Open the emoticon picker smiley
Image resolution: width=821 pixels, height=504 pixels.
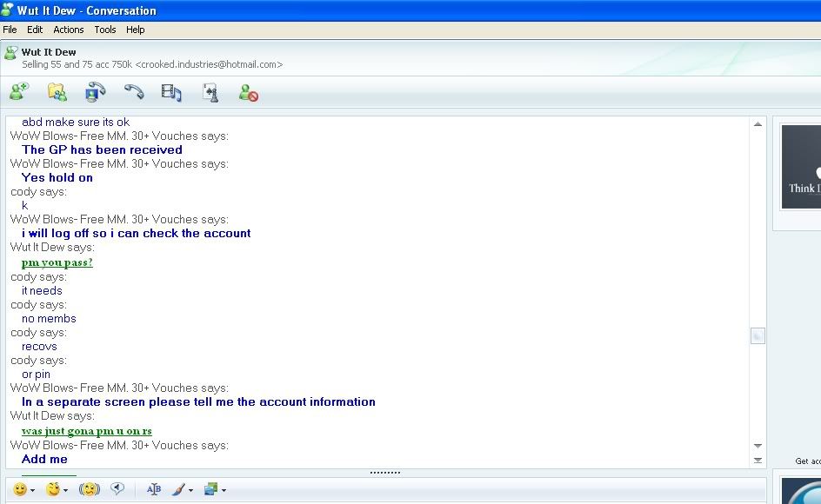coord(20,489)
